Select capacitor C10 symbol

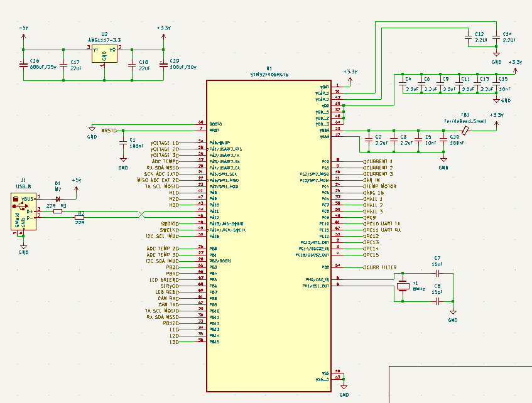pos(443,140)
